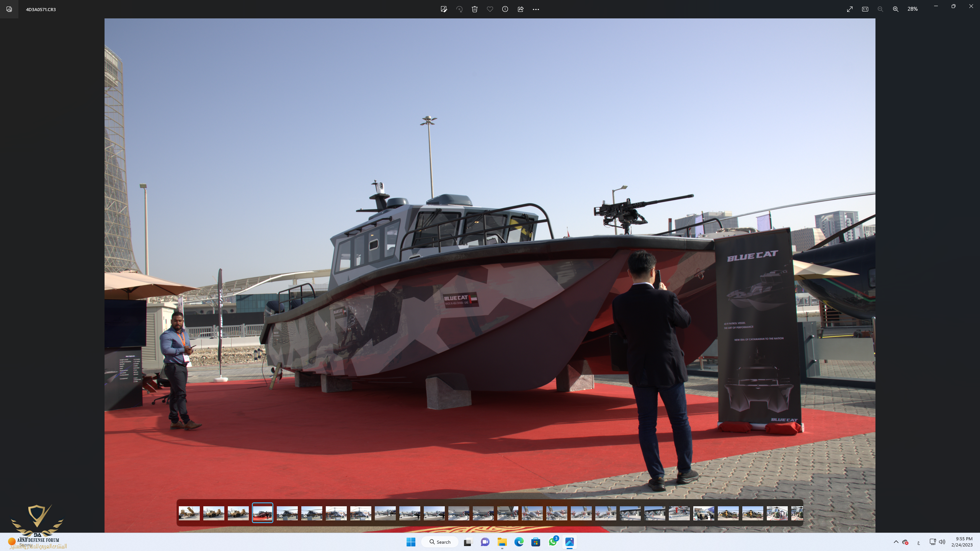Open the See more three-dot menu

coord(536,9)
